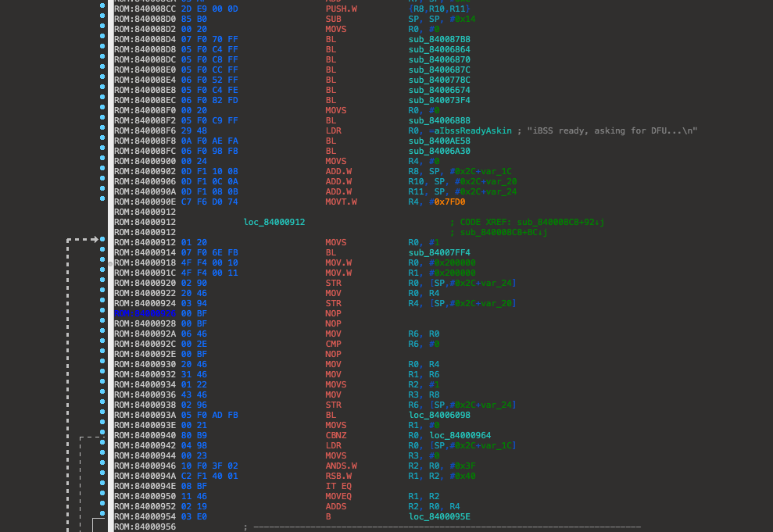Follow the sub_8400778C branch target
The height and width of the screenshot is (532, 773).
coord(439,79)
